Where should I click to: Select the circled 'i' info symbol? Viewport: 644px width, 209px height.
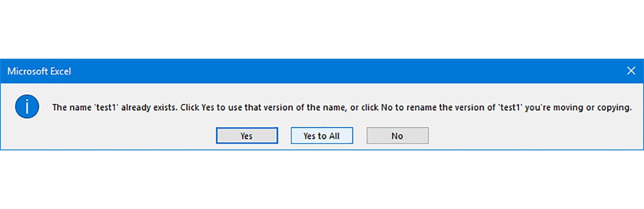coord(27,107)
